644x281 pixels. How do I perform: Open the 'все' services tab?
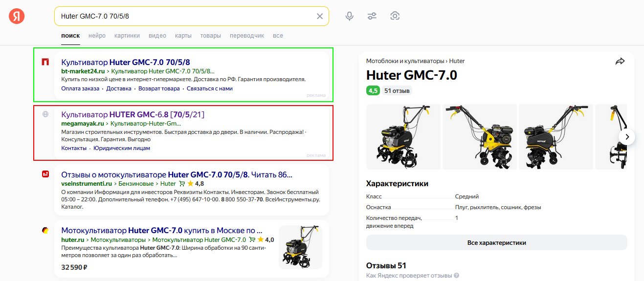pos(278,36)
